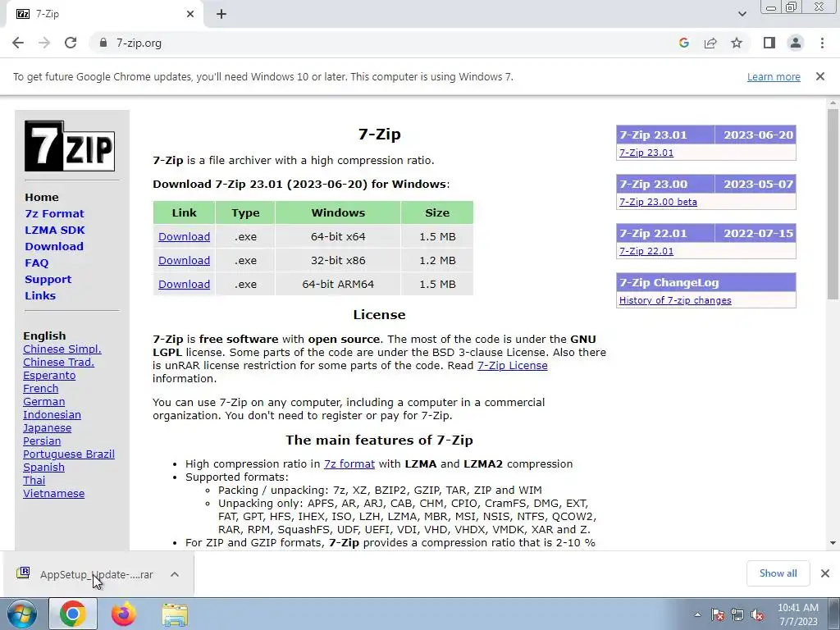Image resolution: width=840 pixels, height=630 pixels.
Task: Switch language to Esperanto
Action: pyautogui.click(x=49, y=376)
